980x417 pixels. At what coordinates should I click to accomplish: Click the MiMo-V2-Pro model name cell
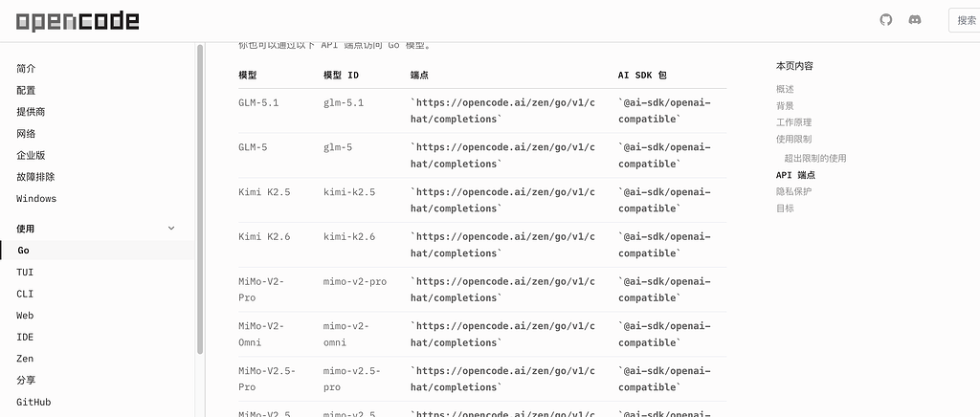coord(261,290)
